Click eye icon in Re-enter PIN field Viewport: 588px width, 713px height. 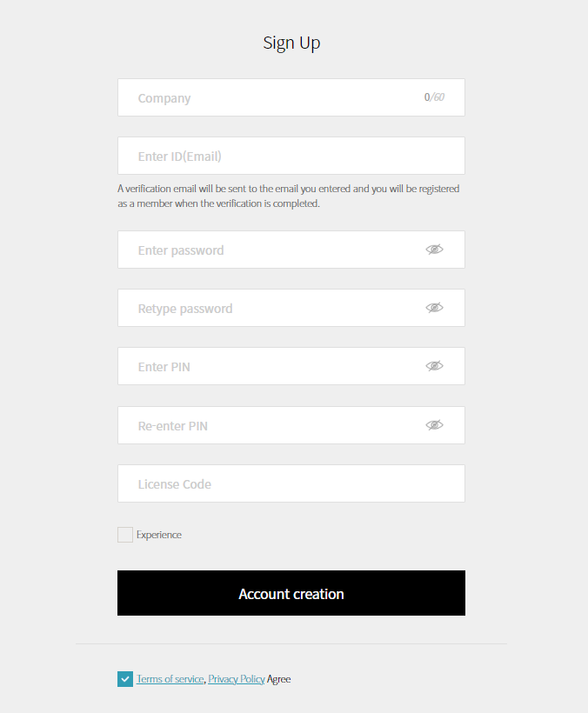click(434, 425)
